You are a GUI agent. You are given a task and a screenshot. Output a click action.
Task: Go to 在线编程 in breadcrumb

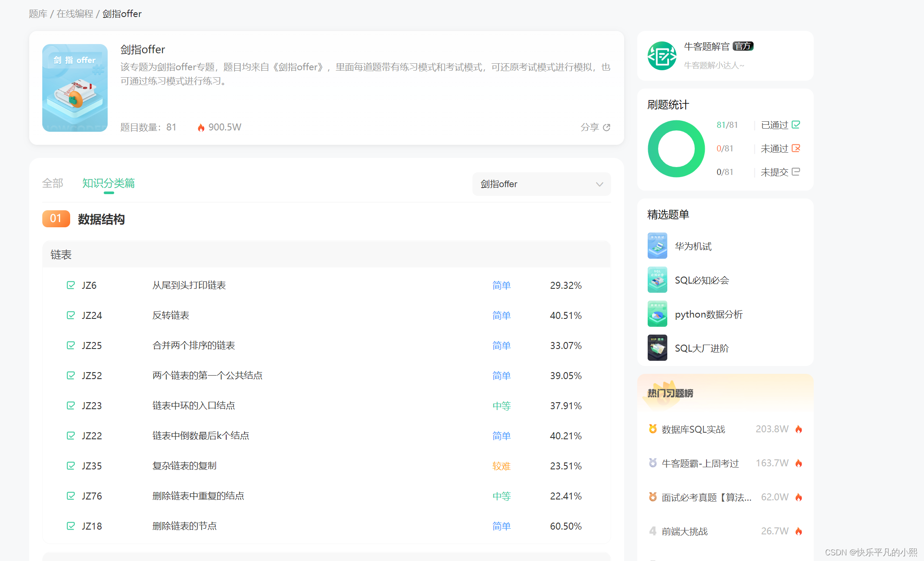pyautogui.click(x=75, y=14)
